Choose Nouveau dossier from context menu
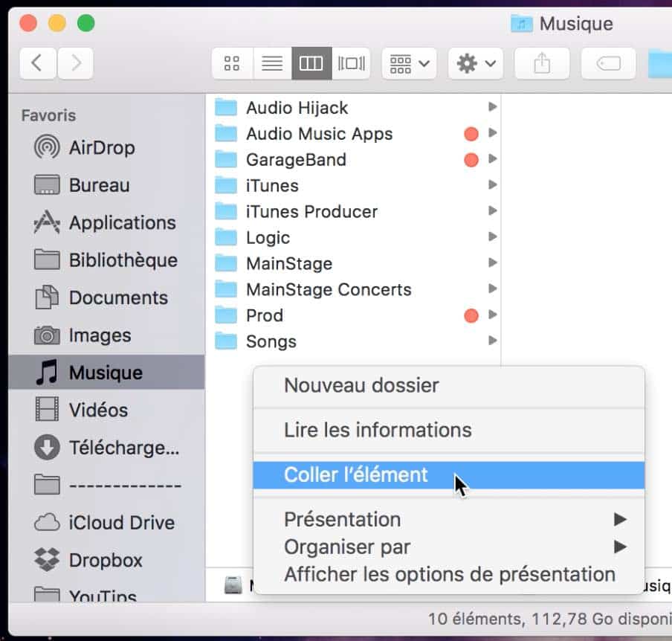672x641 pixels. (449, 385)
